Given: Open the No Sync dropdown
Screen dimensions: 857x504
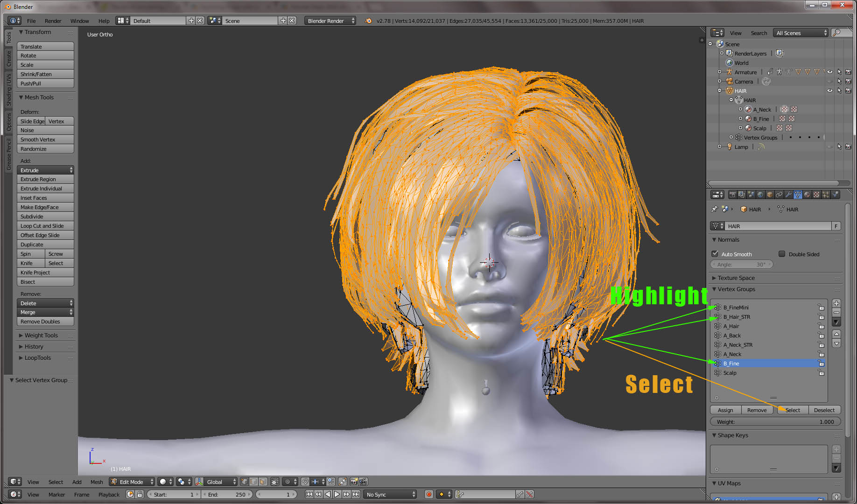Looking at the screenshot, I should [390, 494].
